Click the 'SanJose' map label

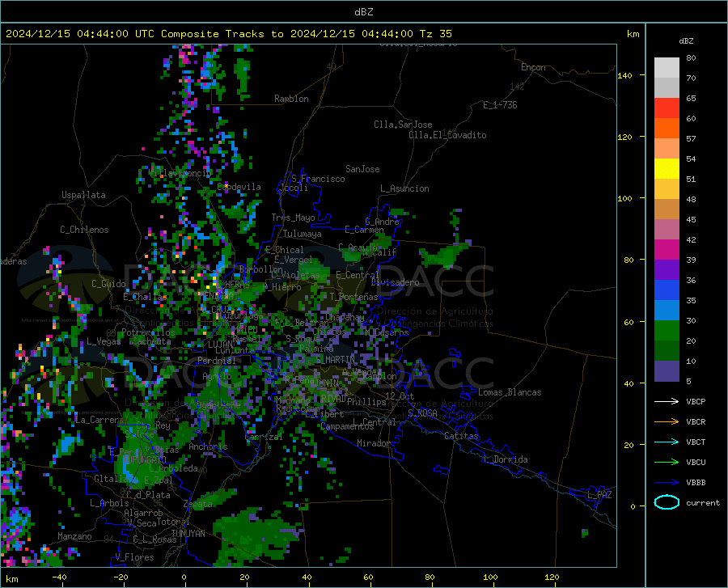click(x=362, y=169)
